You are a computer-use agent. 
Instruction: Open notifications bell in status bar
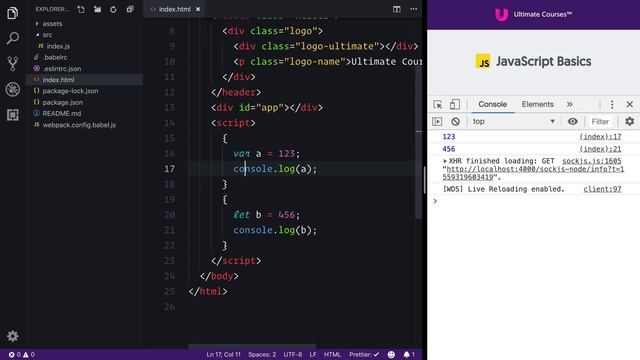409,355
